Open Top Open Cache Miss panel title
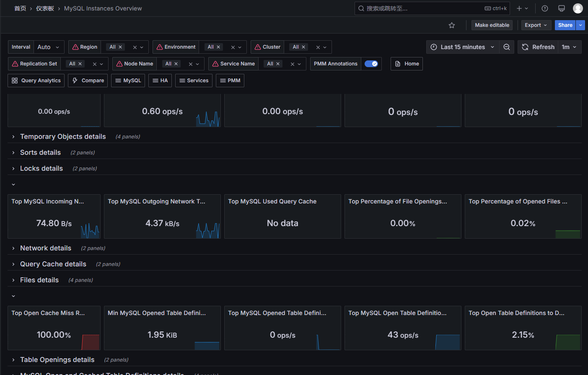The image size is (588, 375). point(48,313)
